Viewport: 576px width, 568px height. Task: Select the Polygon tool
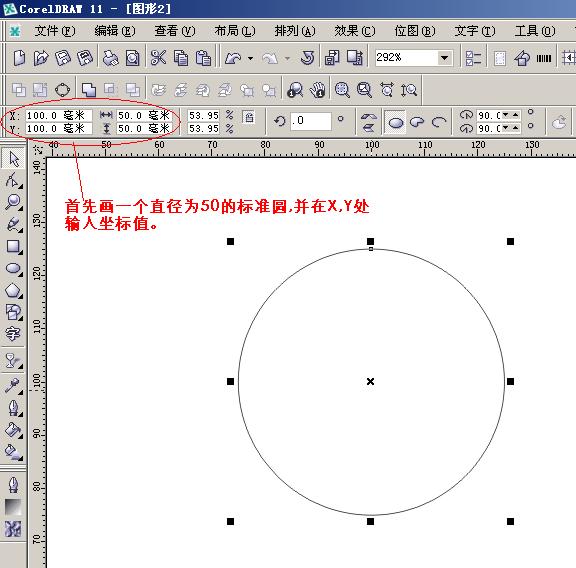tap(13, 290)
